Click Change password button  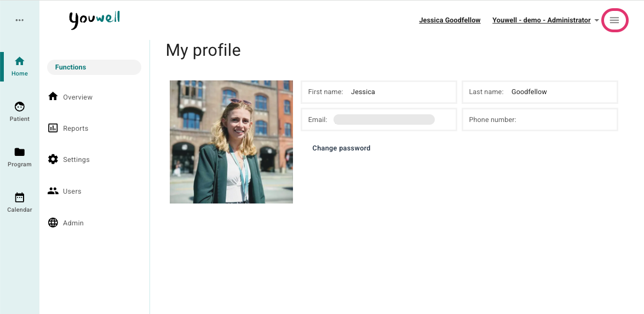click(341, 148)
